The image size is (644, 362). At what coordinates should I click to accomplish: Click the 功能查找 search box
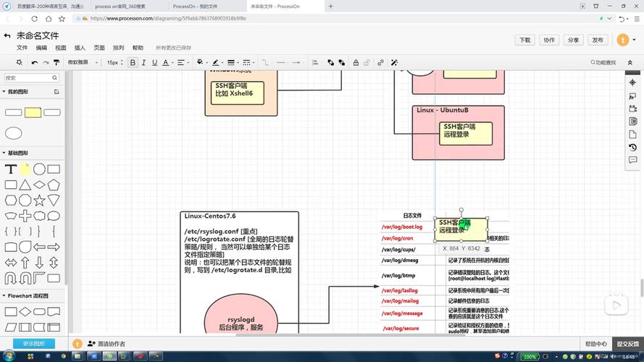[x=603, y=62]
